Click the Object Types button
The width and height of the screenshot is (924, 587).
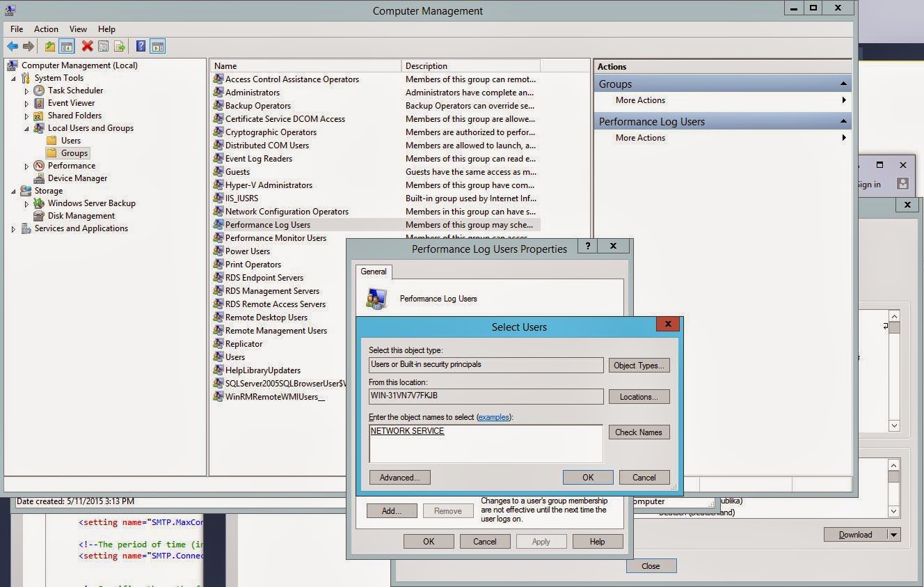(x=639, y=366)
